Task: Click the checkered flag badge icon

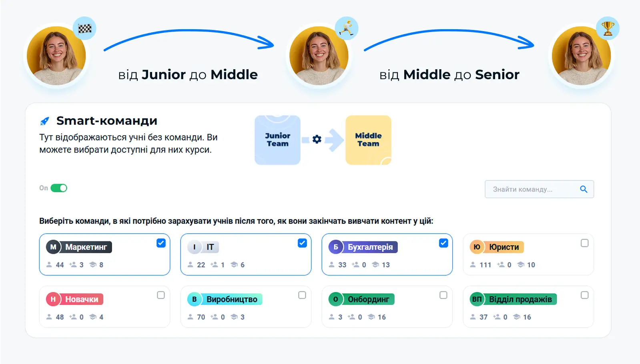Action: click(x=84, y=28)
